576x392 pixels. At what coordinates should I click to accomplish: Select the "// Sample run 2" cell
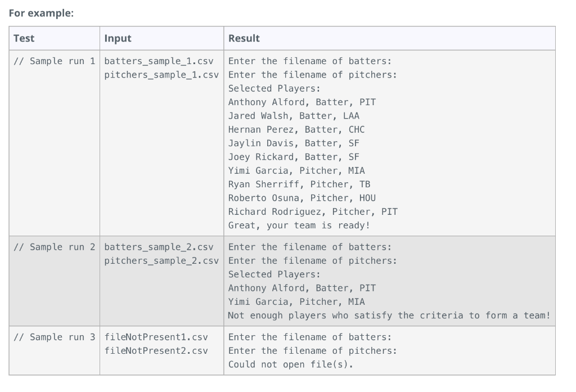54,247
